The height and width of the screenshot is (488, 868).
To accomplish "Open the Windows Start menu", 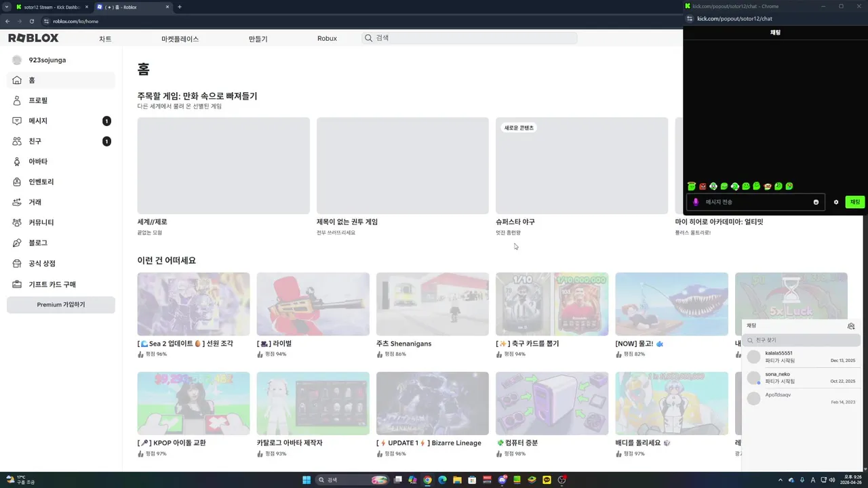I will (x=307, y=480).
